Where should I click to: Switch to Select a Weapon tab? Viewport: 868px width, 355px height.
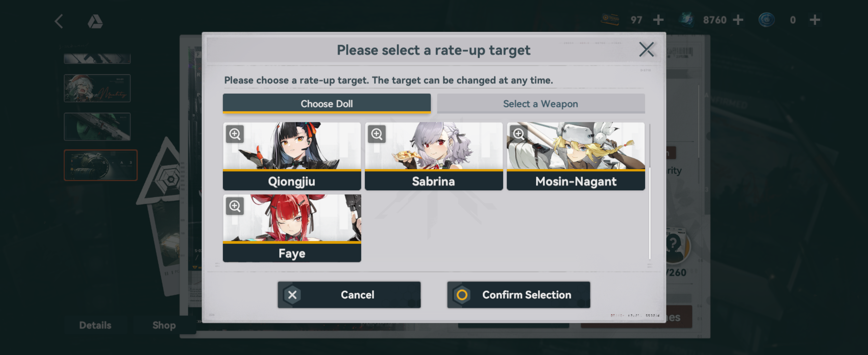541,104
